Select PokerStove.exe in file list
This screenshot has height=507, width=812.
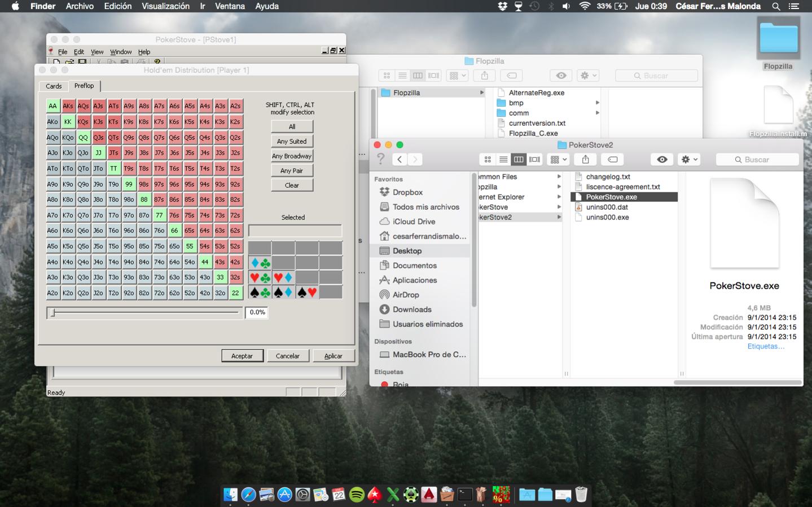pos(624,197)
